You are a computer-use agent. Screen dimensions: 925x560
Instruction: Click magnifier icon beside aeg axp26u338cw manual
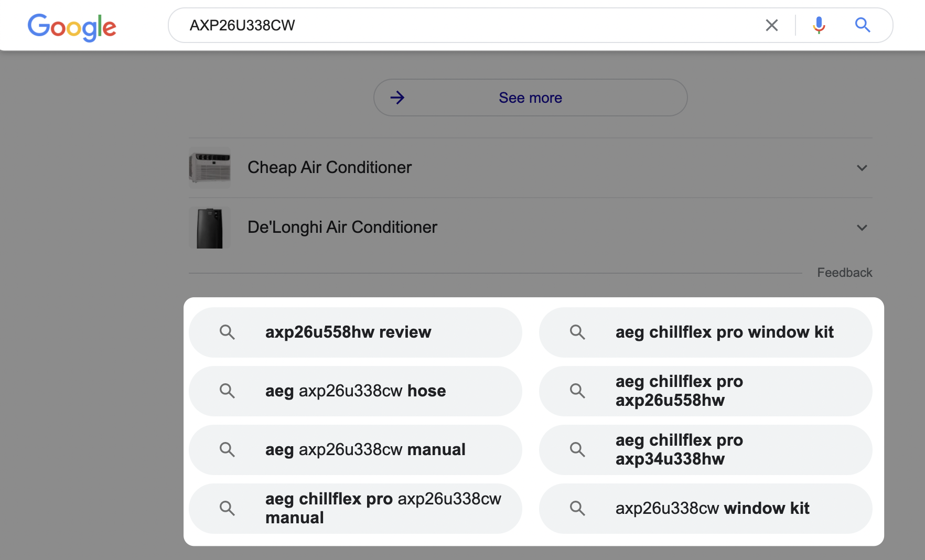[227, 449]
